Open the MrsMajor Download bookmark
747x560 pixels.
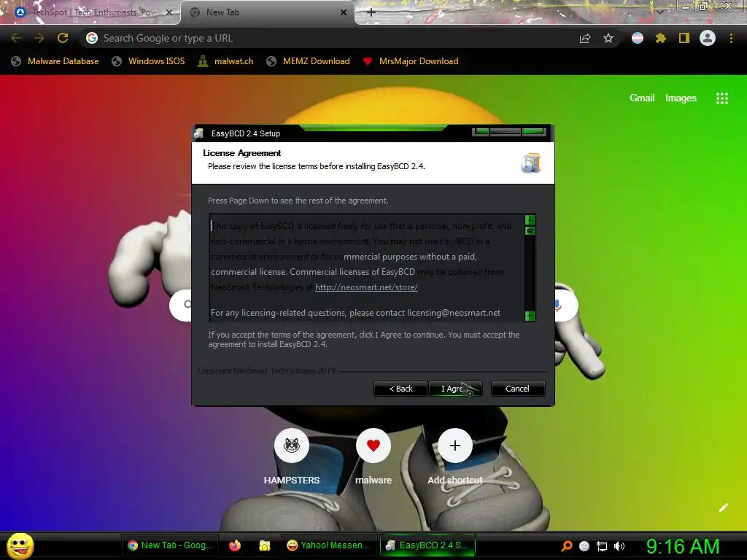click(411, 61)
